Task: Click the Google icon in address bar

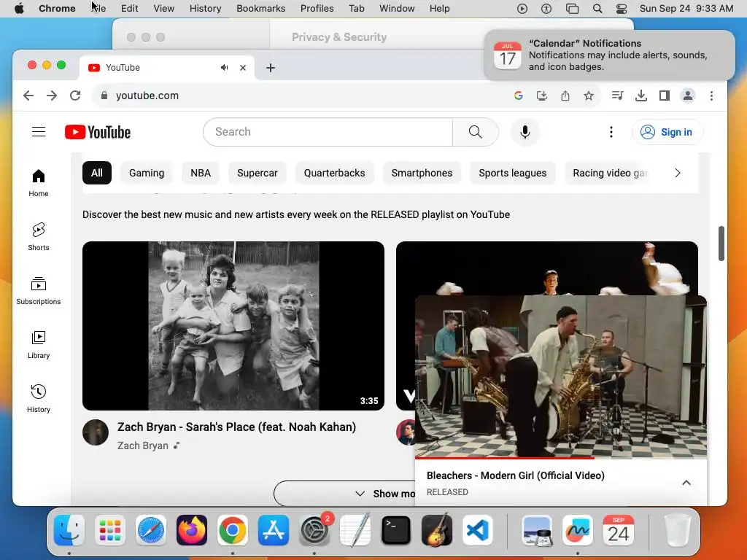Action: click(x=519, y=96)
